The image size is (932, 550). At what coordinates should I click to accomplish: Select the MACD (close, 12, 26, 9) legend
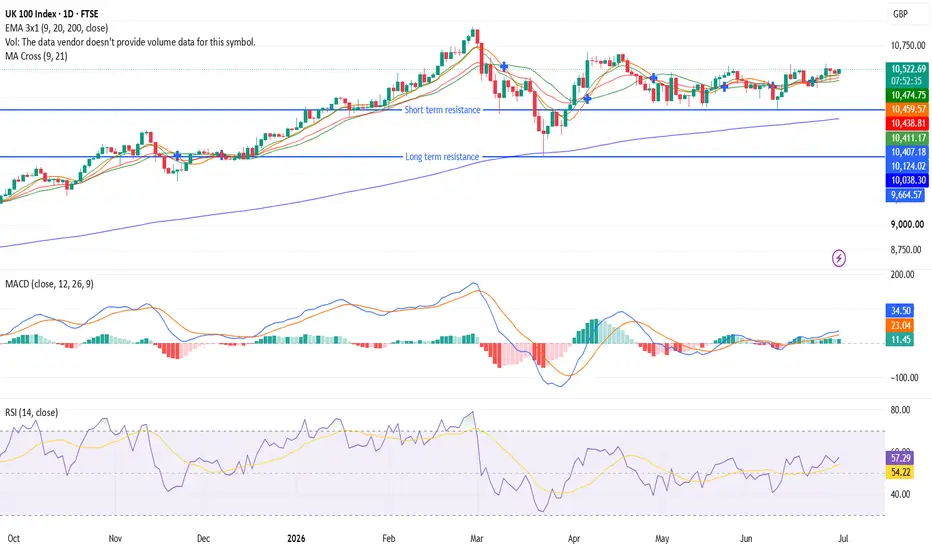tap(49, 284)
